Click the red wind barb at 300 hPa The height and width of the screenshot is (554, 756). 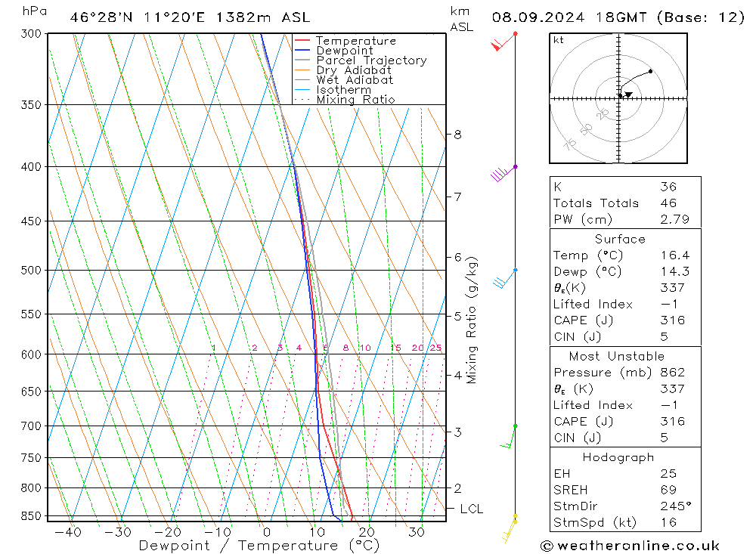(x=503, y=42)
